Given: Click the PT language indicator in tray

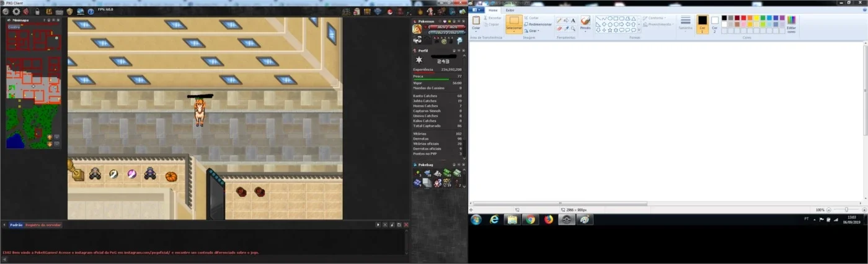Looking at the screenshot, I should [806, 219].
